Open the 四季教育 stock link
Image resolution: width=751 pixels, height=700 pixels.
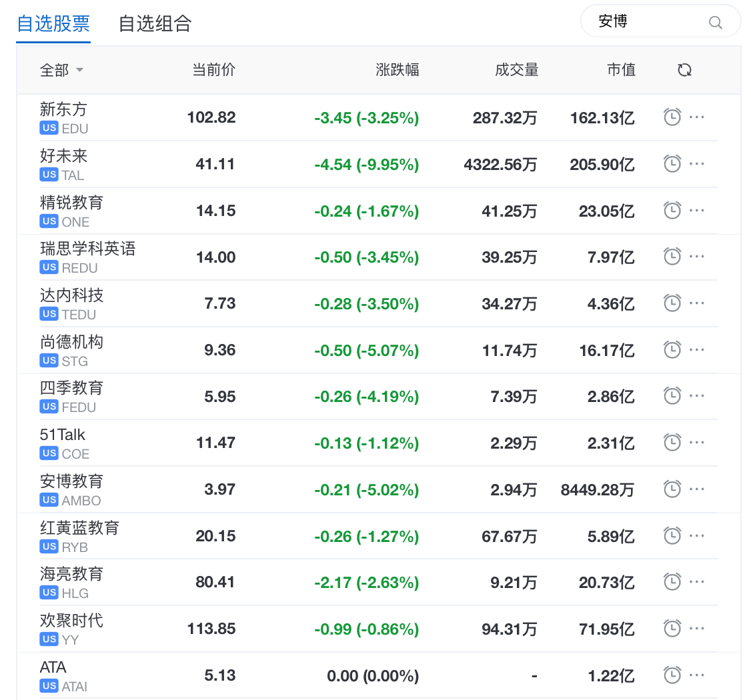coord(71,388)
